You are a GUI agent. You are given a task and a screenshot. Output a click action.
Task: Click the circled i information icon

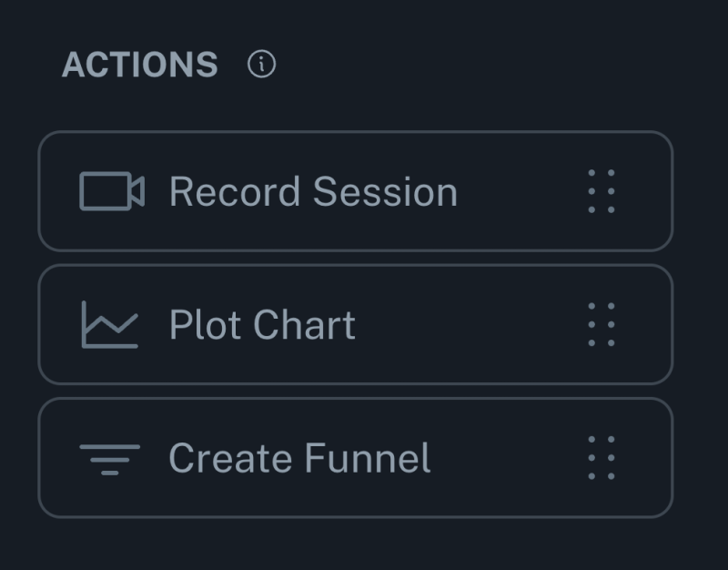click(263, 63)
